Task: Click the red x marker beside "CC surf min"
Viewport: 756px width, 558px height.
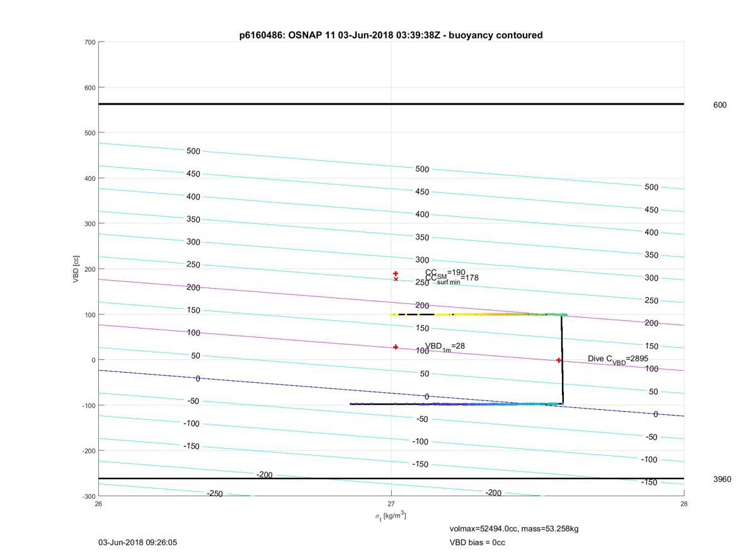Action: click(x=396, y=279)
